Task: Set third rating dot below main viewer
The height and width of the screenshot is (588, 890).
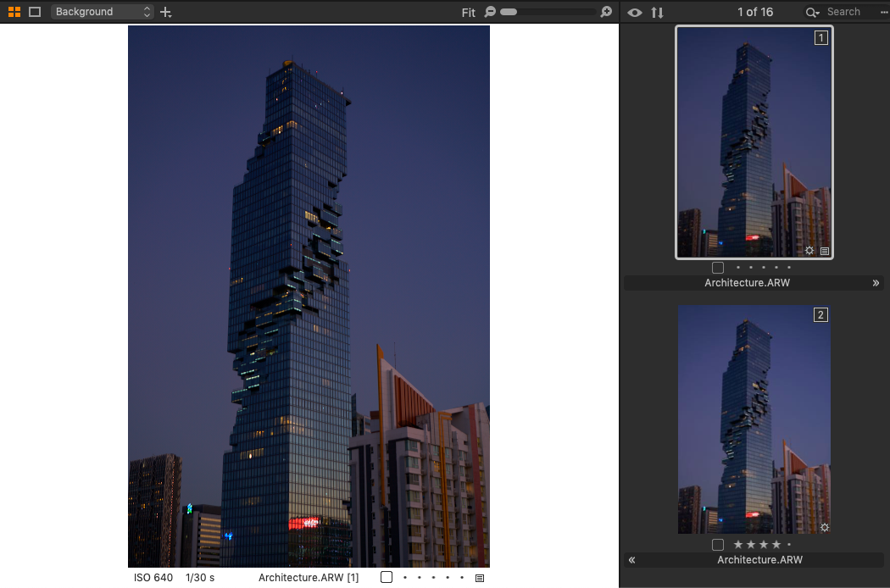Action: (x=433, y=578)
